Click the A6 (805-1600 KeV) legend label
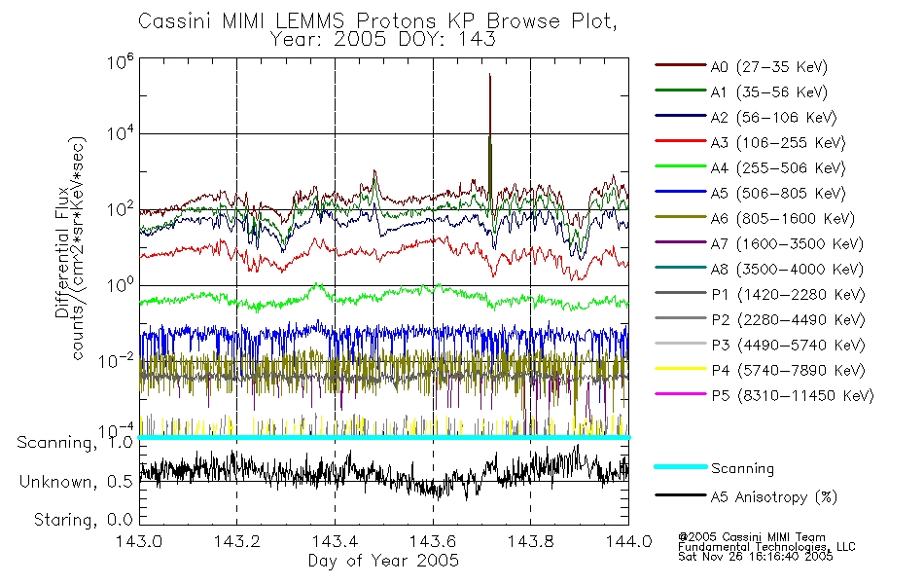The image size is (924, 584). pyautogui.click(x=783, y=219)
